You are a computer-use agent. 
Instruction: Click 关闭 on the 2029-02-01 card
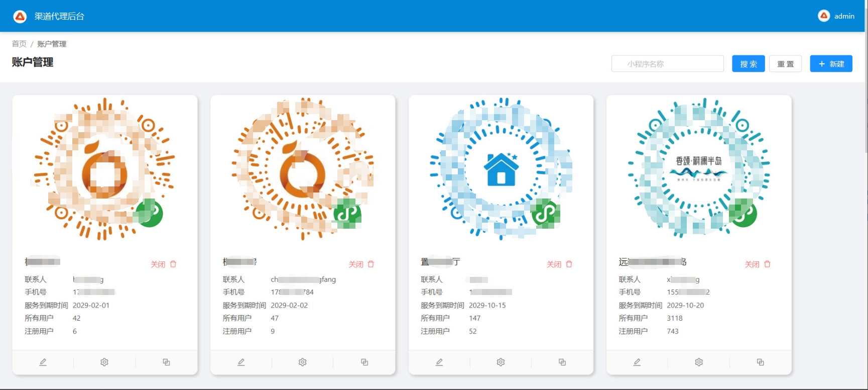coord(158,264)
